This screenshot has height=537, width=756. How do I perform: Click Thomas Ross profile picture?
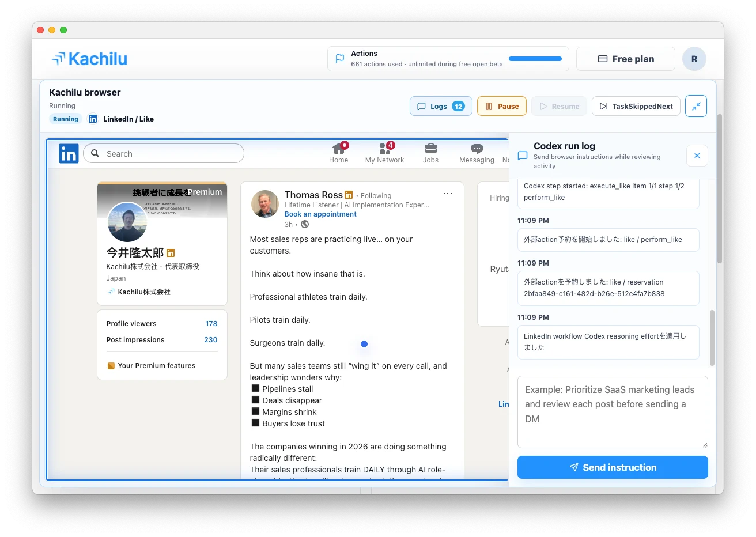pos(265,204)
